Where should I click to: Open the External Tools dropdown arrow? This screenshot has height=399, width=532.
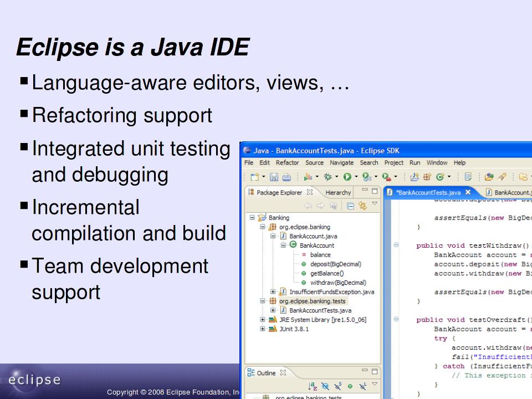click(x=396, y=177)
